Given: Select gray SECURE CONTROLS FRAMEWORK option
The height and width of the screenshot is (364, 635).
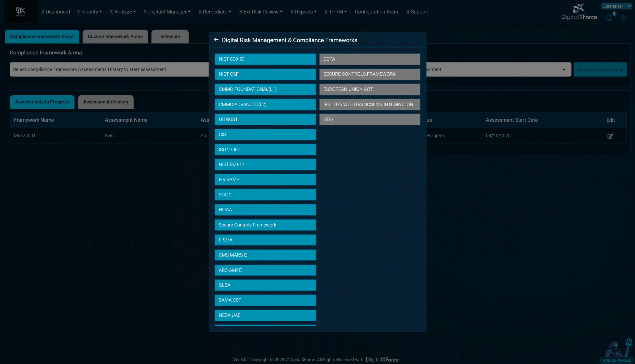Looking at the screenshot, I should 370,74.
